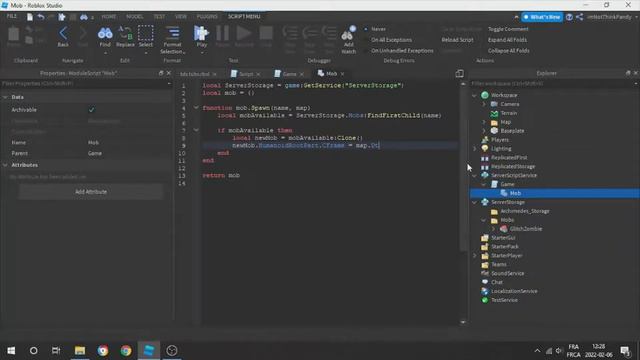
Task: Select Lighting in the Explorer
Action: pyautogui.click(x=501, y=149)
